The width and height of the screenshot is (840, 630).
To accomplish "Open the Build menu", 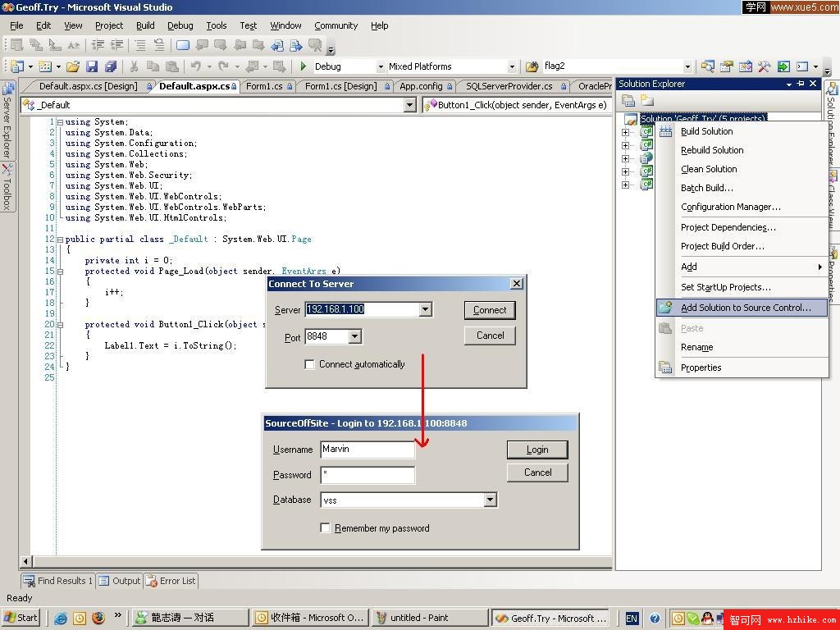I will [145, 25].
